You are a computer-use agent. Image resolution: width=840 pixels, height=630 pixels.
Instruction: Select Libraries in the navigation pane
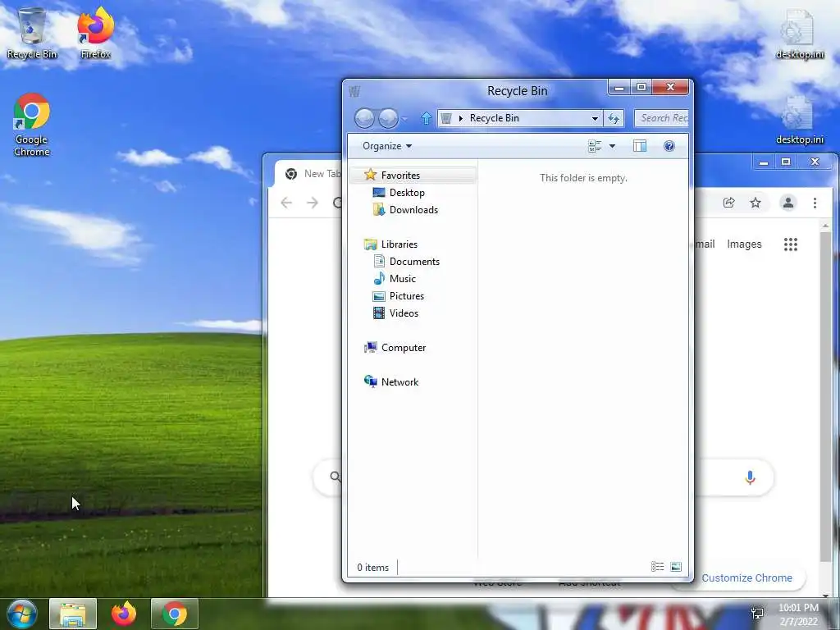[x=399, y=244]
